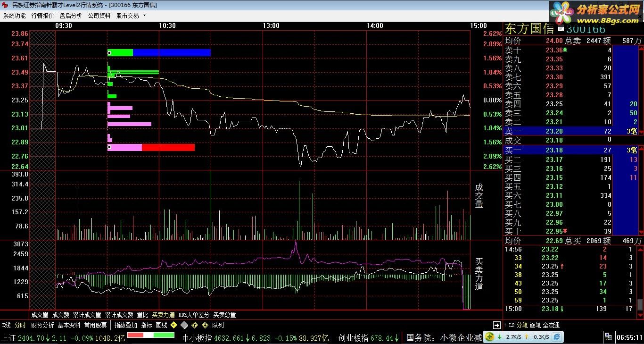The width and height of the screenshot is (644, 344).
Task: Click the 东方国信 stock name header
Action: tap(529, 28)
